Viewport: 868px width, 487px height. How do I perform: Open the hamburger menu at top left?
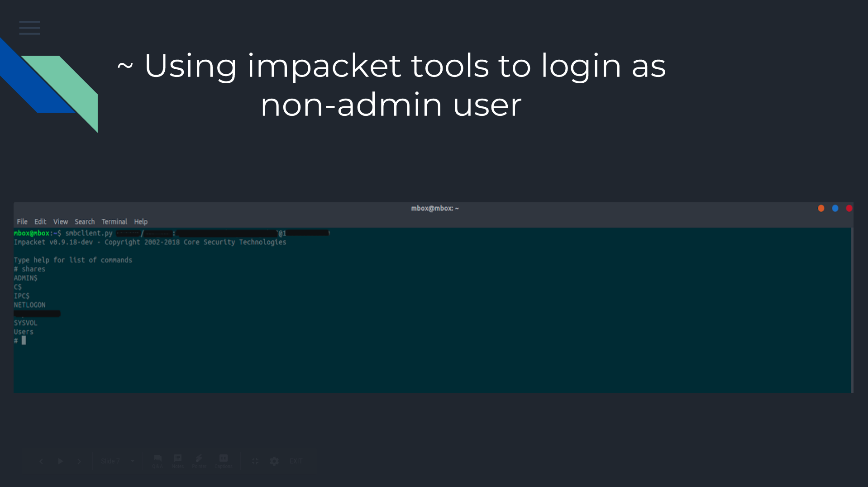[29, 28]
